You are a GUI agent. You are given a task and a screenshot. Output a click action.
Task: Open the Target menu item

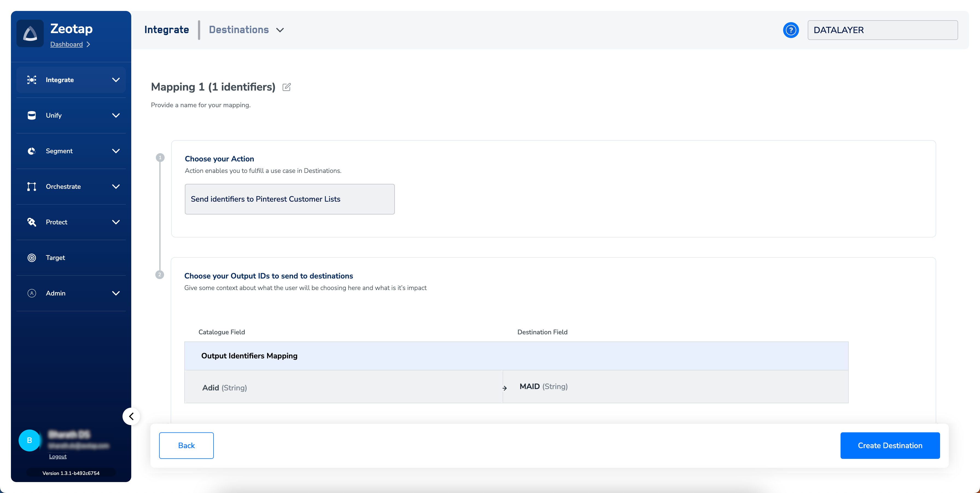pyautogui.click(x=55, y=258)
